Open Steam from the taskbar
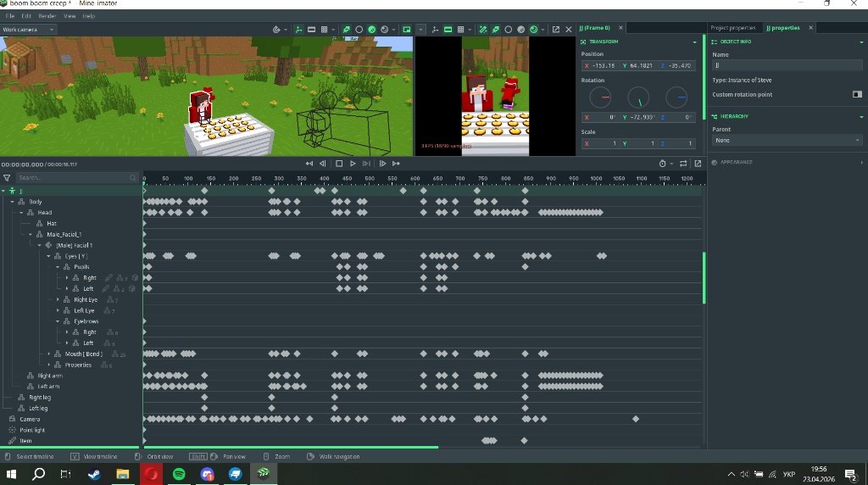 pos(94,474)
